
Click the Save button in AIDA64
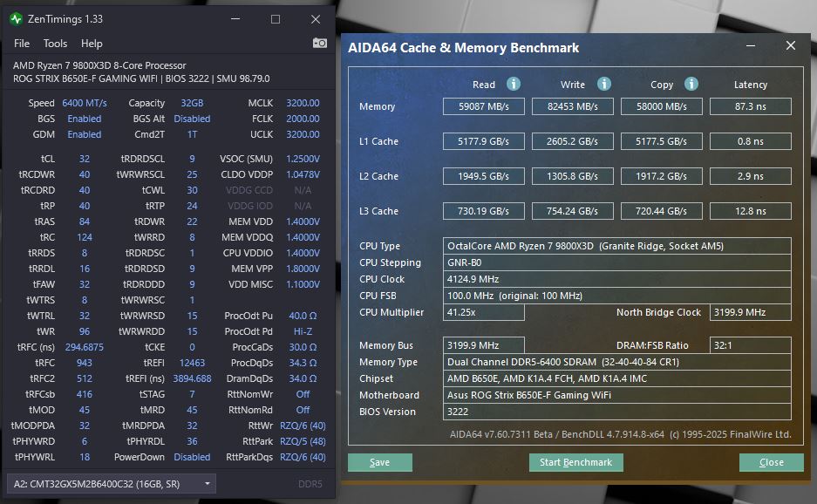tap(380, 462)
